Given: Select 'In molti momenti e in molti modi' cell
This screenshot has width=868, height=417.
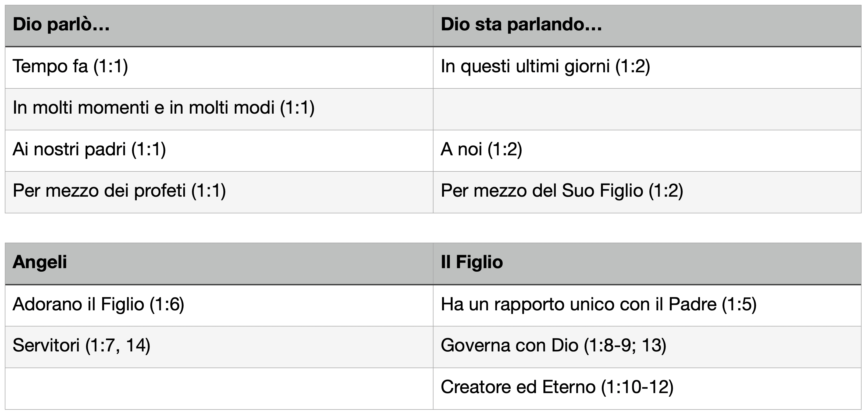Looking at the screenshot, I should (x=219, y=109).
